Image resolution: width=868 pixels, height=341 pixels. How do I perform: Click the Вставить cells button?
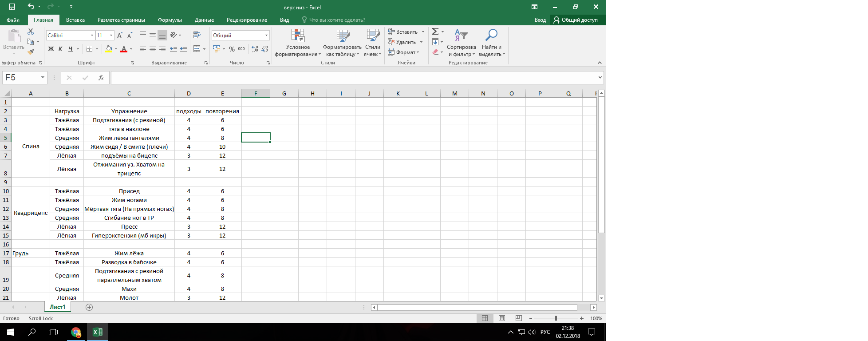click(402, 32)
